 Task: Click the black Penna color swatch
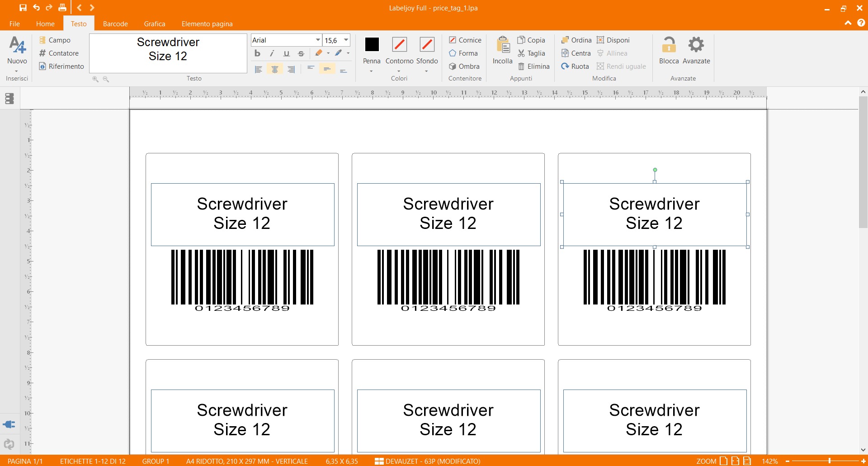click(x=372, y=44)
